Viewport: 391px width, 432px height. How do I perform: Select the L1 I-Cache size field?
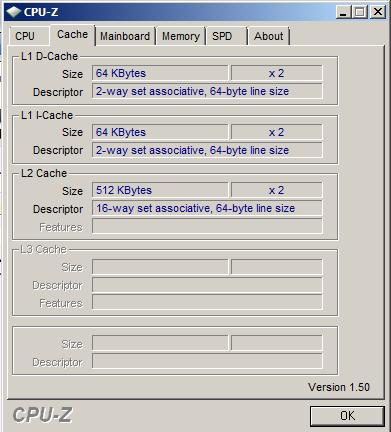click(x=160, y=132)
